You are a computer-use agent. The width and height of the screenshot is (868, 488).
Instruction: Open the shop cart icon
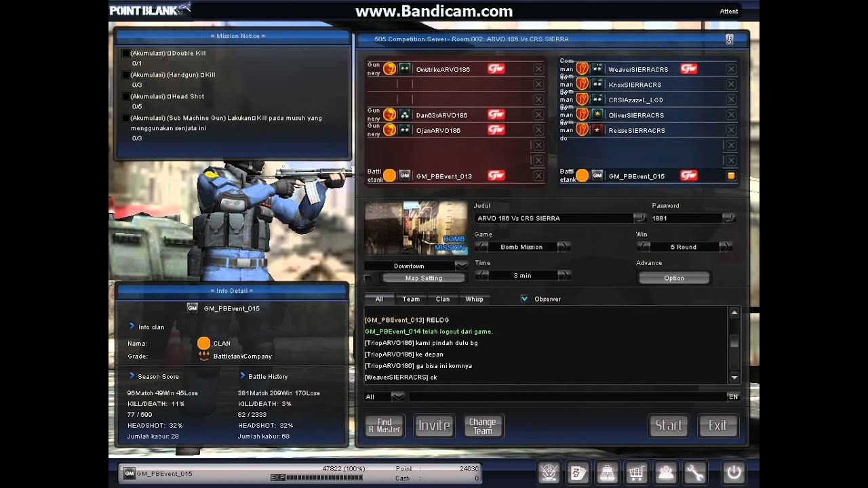click(x=636, y=472)
